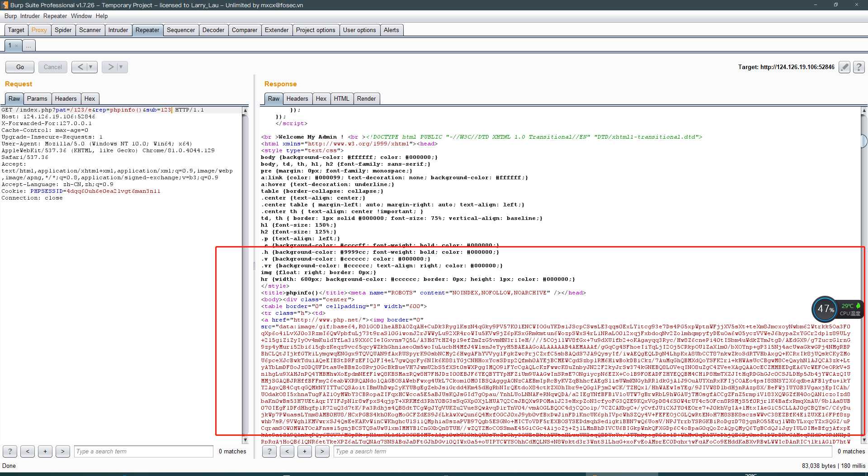
Task: Open the Window menu
Action: pyautogui.click(x=81, y=16)
